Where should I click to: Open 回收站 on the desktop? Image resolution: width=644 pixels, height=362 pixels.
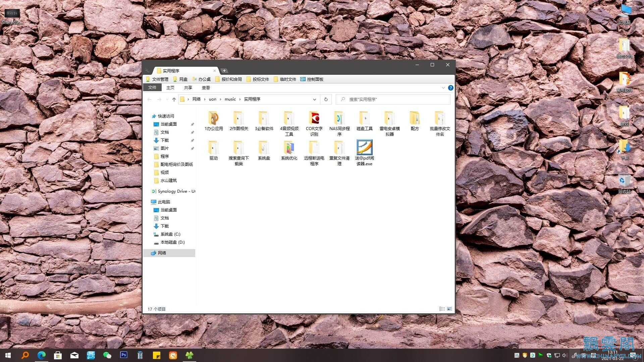click(624, 183)
